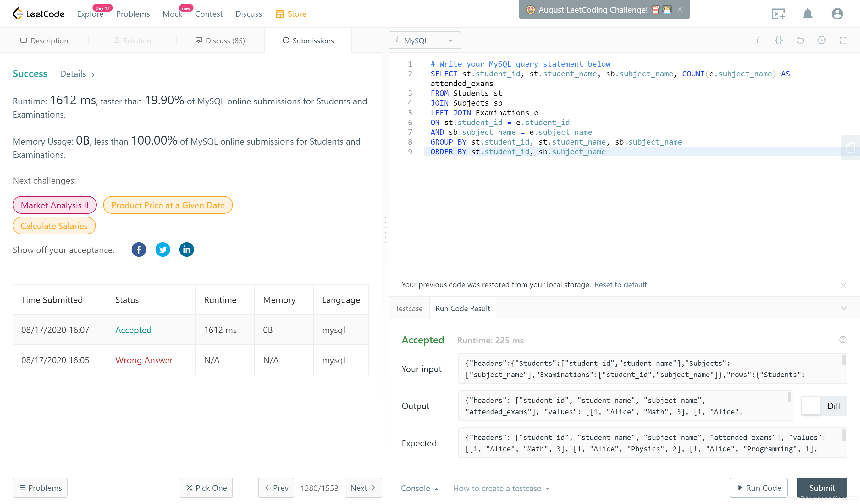Click the curly braces format icon

(779, 41)
